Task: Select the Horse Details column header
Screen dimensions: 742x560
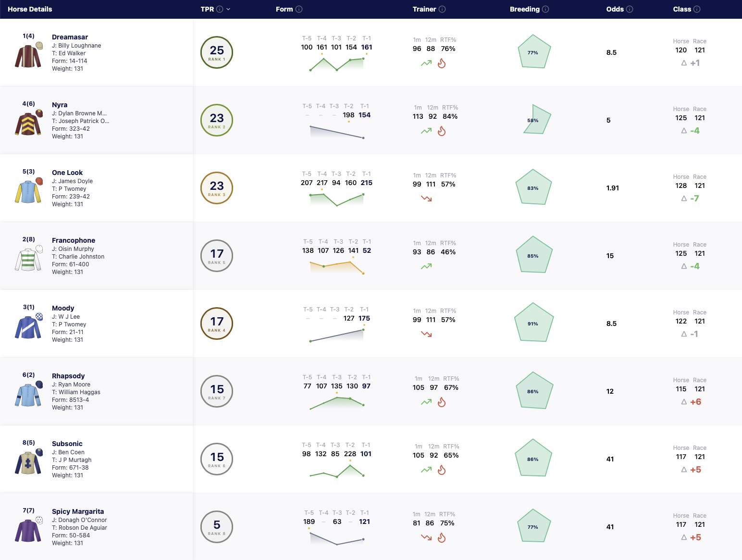Action: coord(30,9)
